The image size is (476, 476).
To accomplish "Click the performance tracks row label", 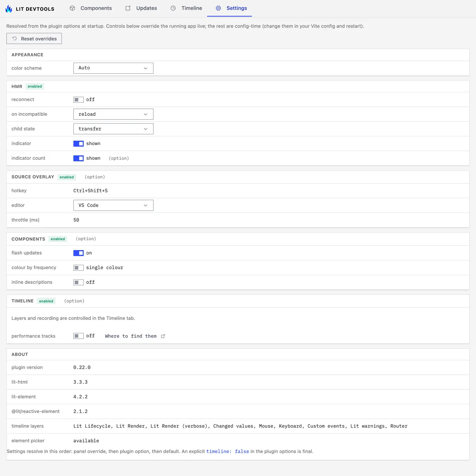I will tap(33, 336).
